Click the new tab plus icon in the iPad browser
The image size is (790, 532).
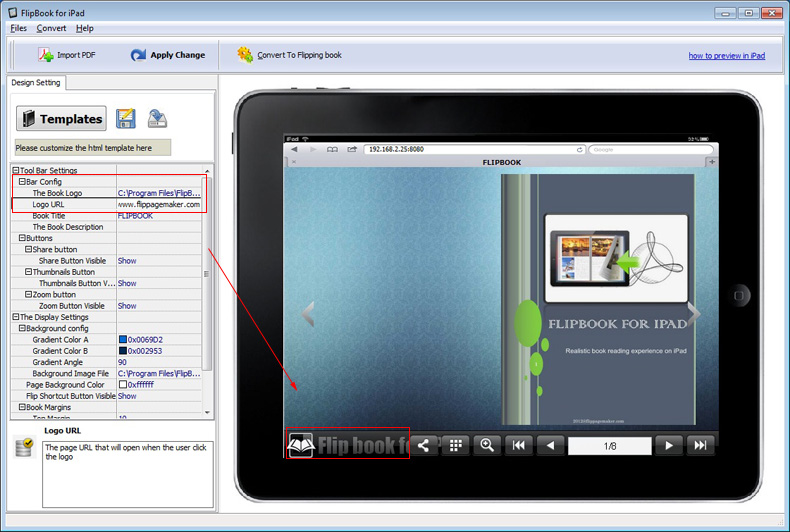(x=712, y=162)
